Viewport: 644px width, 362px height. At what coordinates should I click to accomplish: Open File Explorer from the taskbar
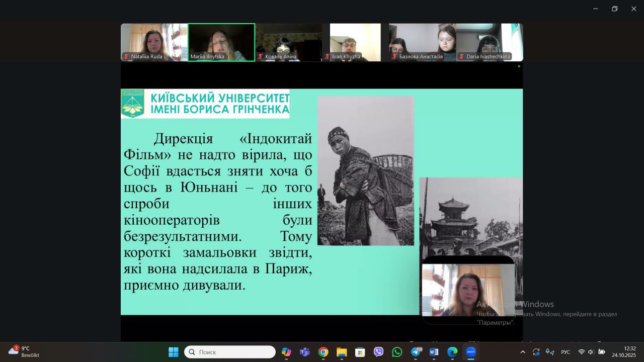coord(342,352)
